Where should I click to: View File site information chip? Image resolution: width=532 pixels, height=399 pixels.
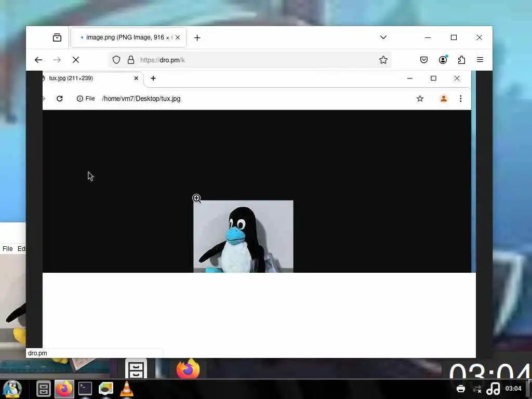click(86, 99)
